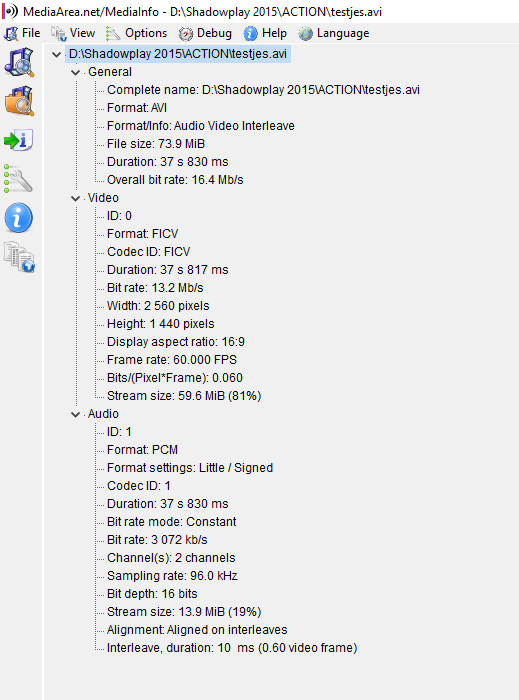
Task: Open the File menu
Action: (x=22, y=33)
